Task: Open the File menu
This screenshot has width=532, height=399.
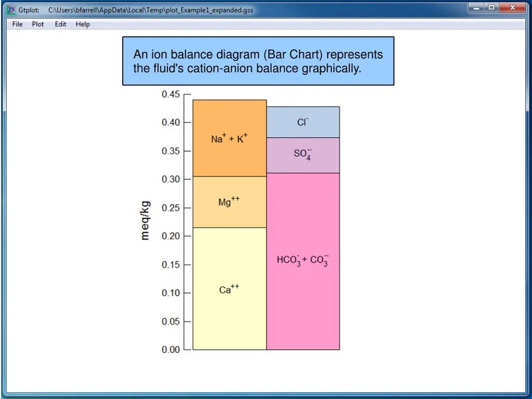Action: pos(18,24)
